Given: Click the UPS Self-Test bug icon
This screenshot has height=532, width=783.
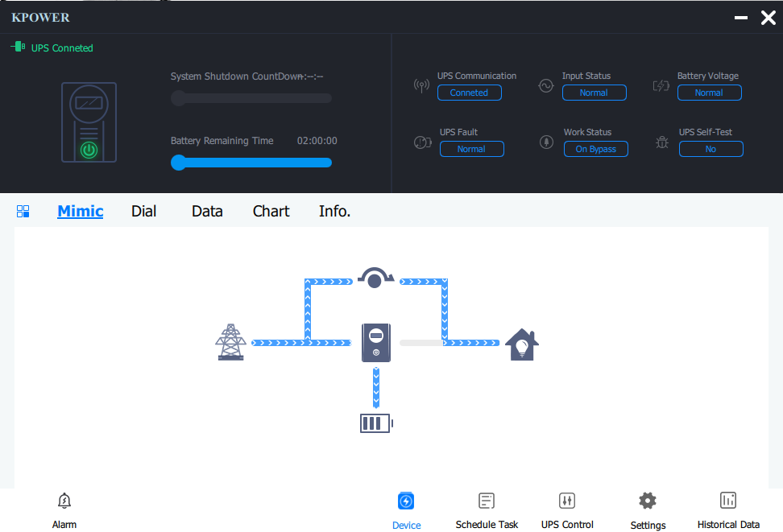Looking at the screenshot, I should 661,142.
